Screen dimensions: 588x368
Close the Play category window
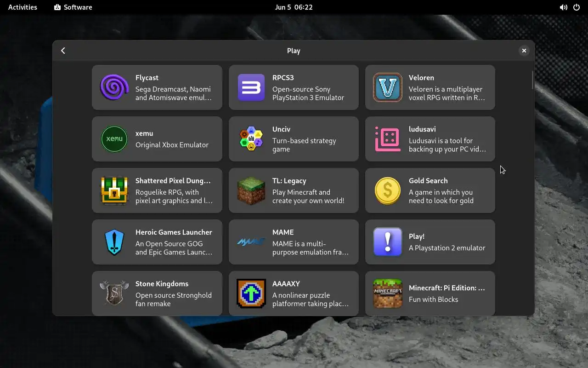point(524,51)
